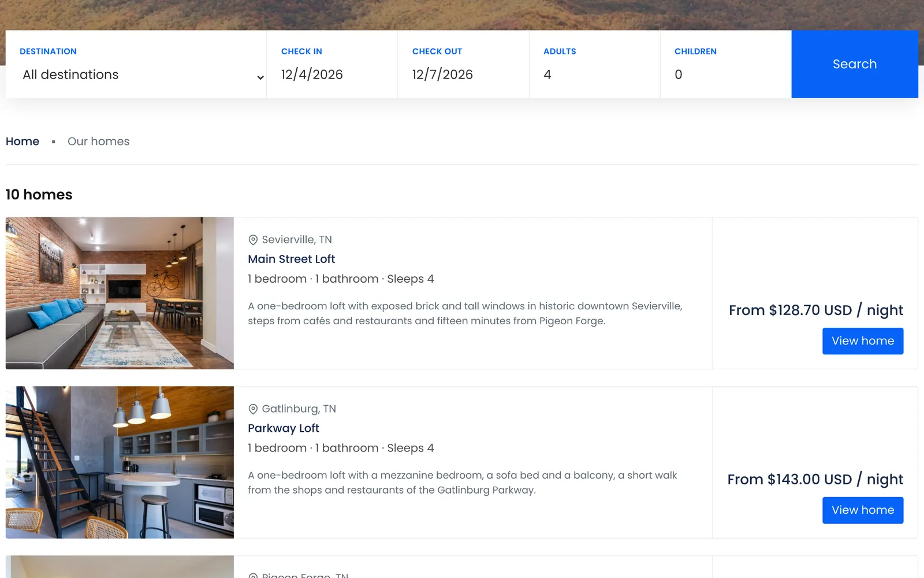Click the Main Street Loft photo thumbnail
Screen dimensions: 924x578
point(120,293)
